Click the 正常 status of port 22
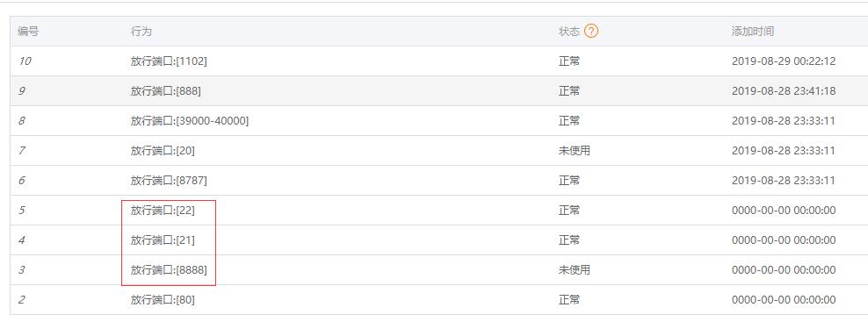 pos(569,211)
